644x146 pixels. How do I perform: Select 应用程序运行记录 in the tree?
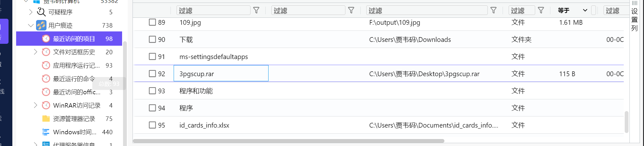(76, 65)
